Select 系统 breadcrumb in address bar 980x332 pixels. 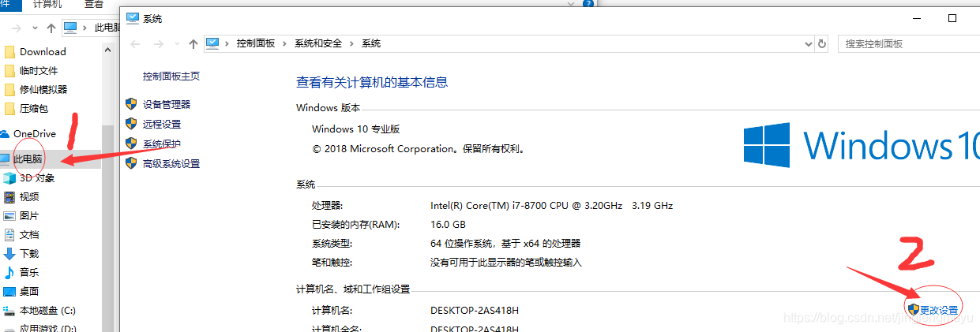[371, 43]
